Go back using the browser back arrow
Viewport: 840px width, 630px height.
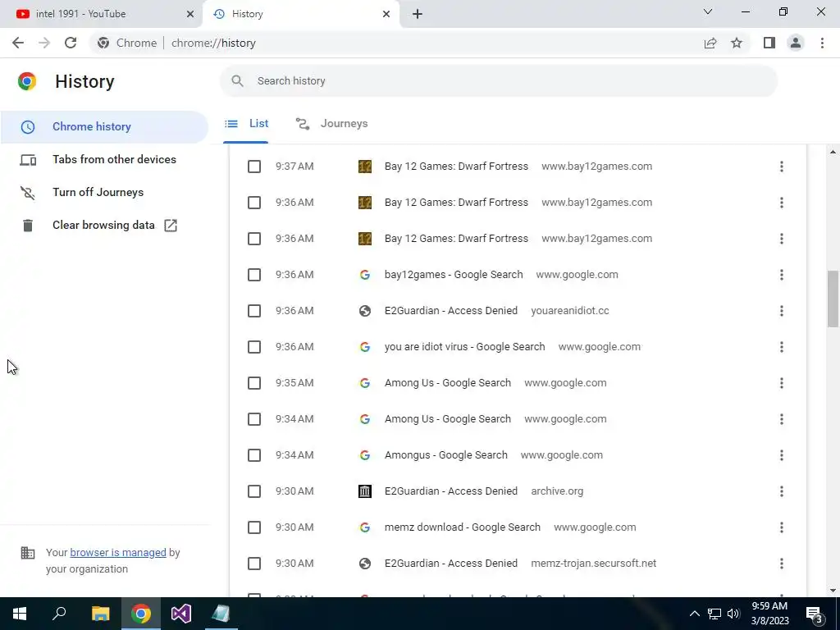(x=18, y=43)
